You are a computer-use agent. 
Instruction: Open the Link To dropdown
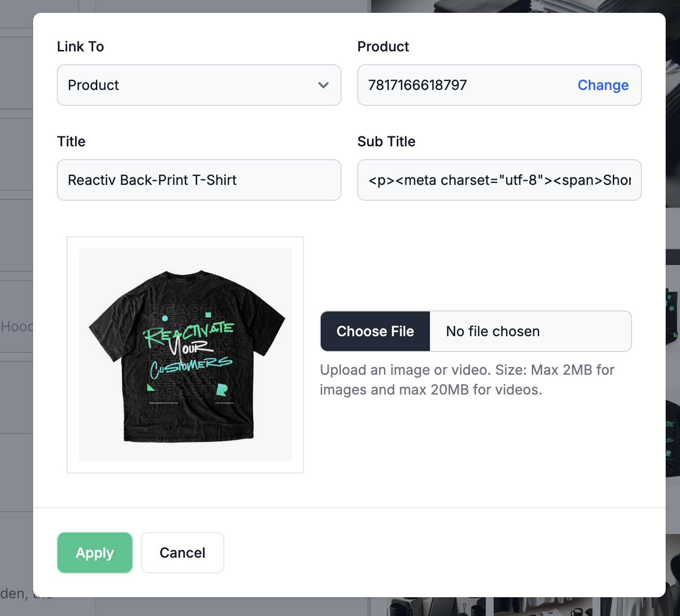[199, 85]
